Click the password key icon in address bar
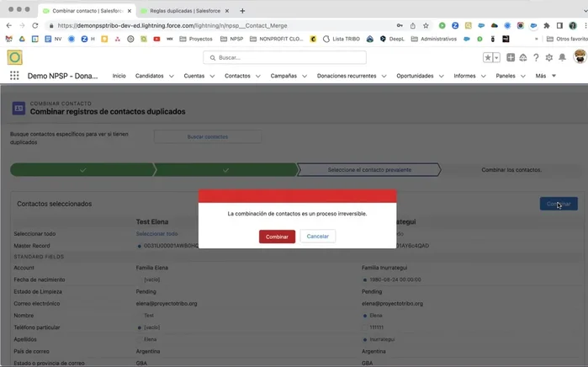Image resolution: width=588 pixels, height=367 pixels. pos(400,25)
